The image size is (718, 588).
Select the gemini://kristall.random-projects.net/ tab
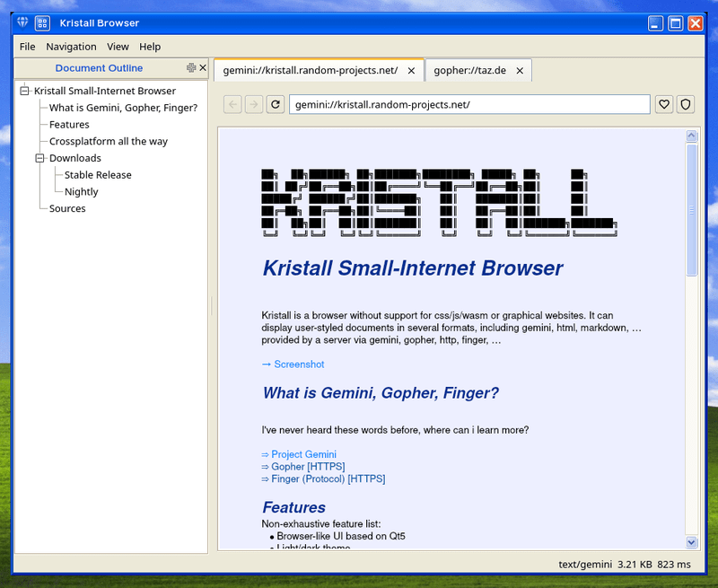coord(320,71)
